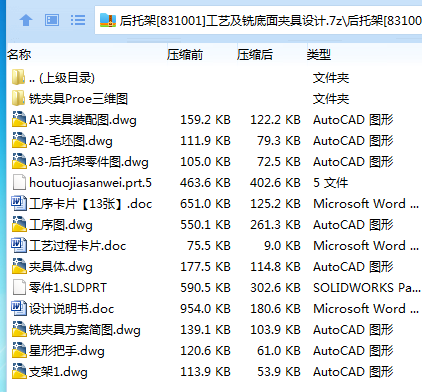Click the 261.3 KB size of 工序图.dwg

275,225
